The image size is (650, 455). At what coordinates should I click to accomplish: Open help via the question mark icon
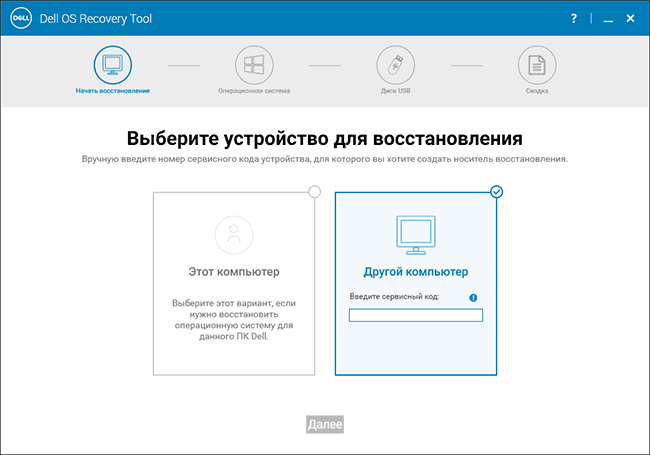click(574, 18)
